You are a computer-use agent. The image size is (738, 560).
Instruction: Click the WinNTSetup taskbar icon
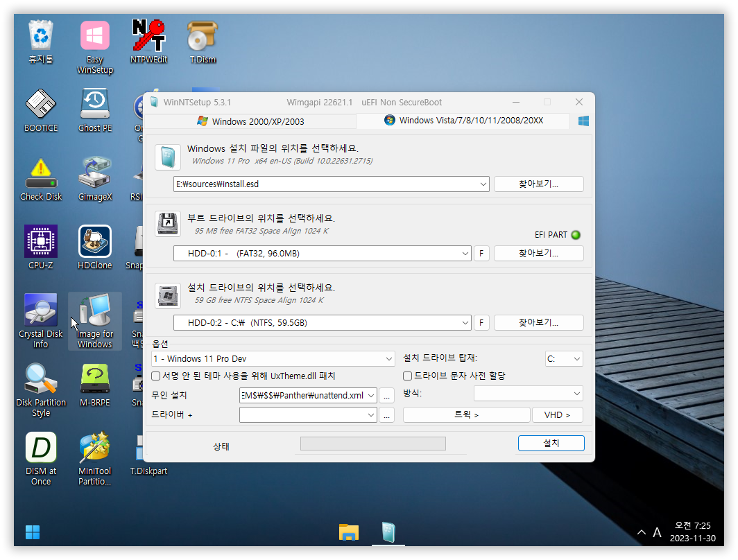[x=388, y=532]
